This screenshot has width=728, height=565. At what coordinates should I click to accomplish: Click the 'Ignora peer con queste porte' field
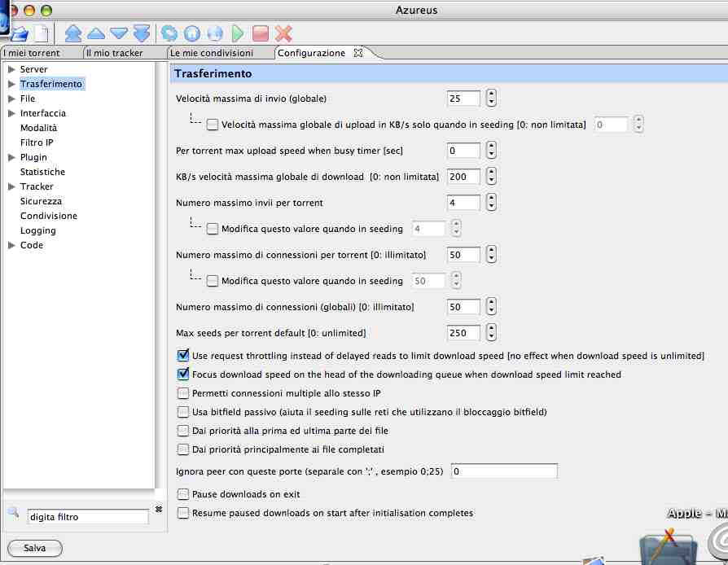(x=504, y=471)
